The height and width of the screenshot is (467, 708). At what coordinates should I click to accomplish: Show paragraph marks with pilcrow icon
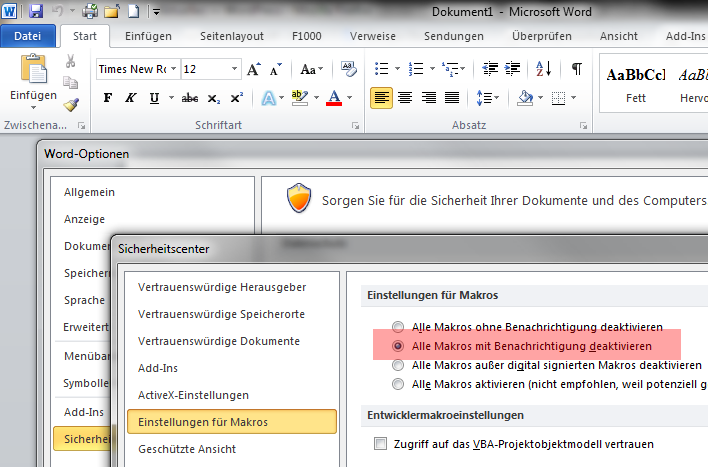point(576,69)
